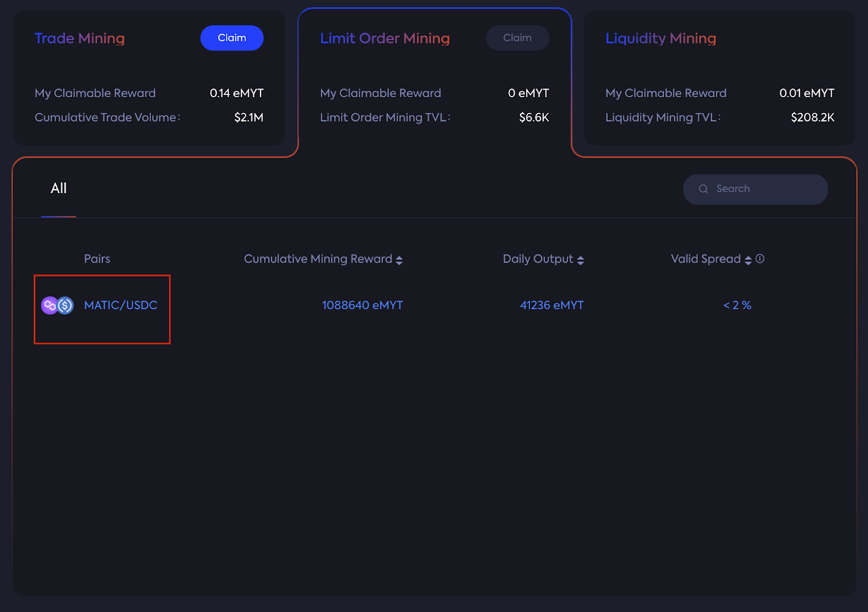Click the Valid Spread column header
Image resolution: width=868 pixels, height=612 pixels.
pyautogui.click(x=706, y=259)
